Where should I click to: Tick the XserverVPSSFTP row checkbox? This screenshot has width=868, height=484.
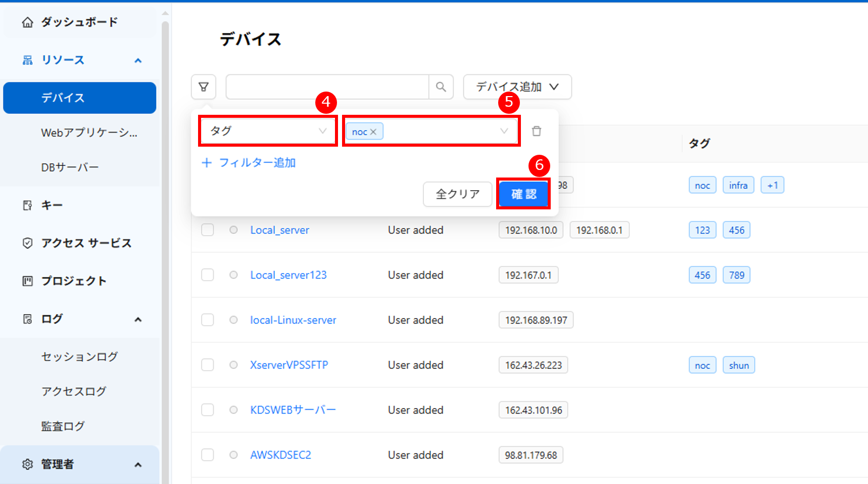208,365
